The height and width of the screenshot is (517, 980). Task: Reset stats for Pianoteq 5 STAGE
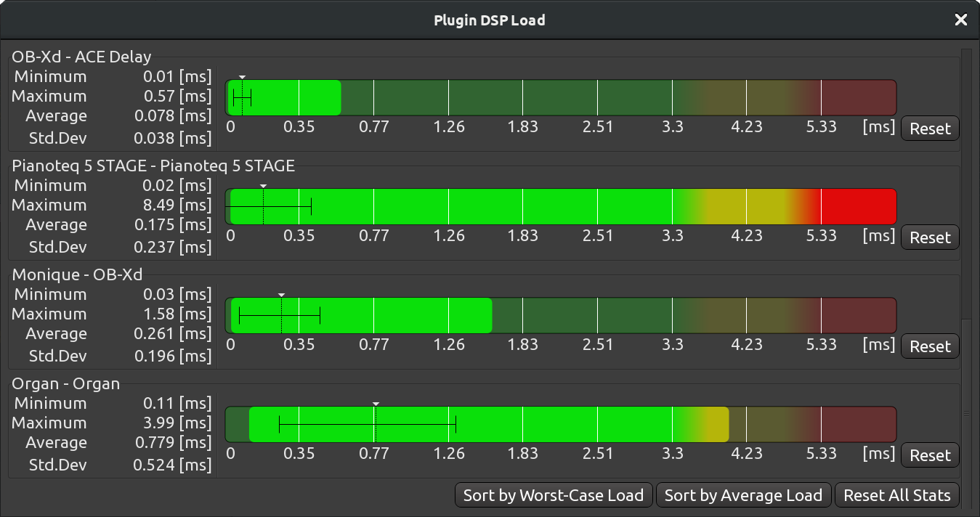930,237
